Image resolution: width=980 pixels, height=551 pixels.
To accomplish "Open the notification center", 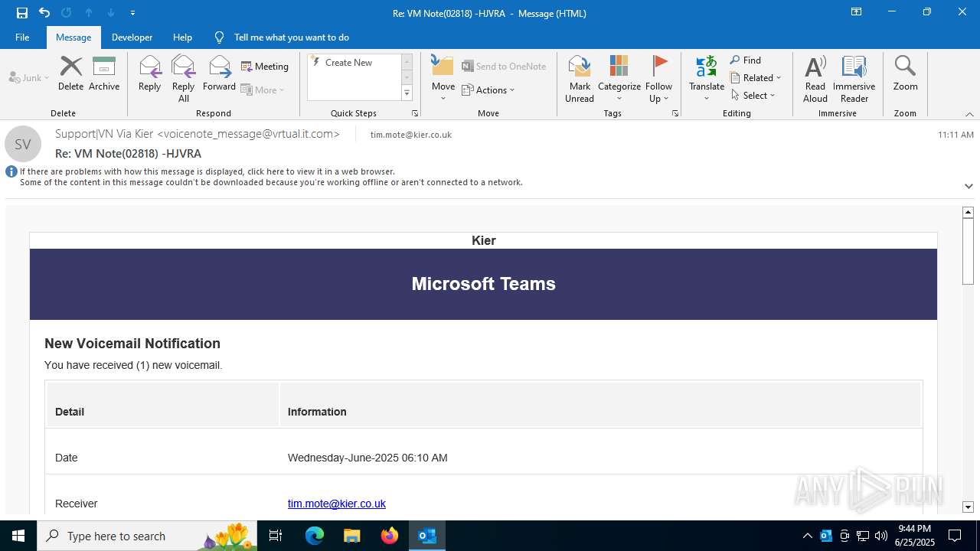I will pyautogui.click(x=955, y=536).
